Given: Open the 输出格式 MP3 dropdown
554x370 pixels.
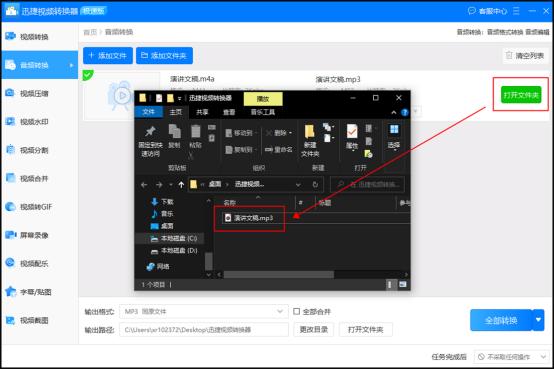Looking at the screenshot, I should click(204, 311).
